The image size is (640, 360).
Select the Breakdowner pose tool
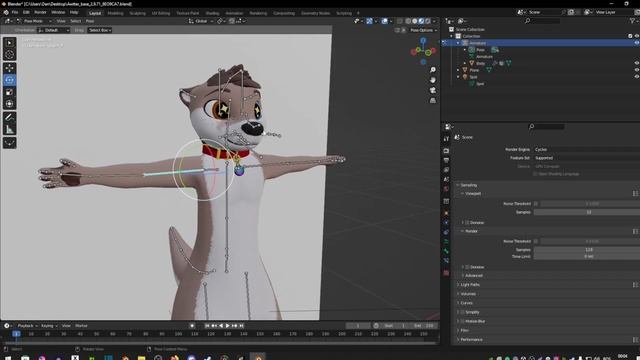coord(9,143)
